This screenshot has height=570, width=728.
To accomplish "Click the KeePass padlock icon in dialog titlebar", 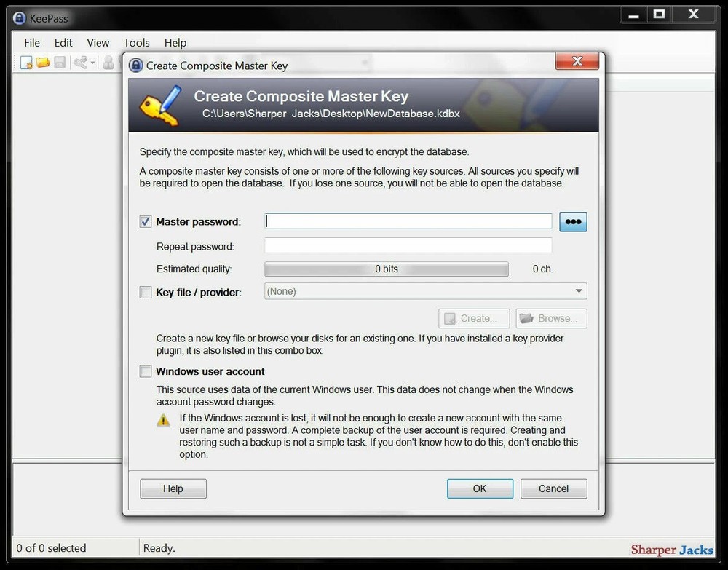I will coord(135,65).
